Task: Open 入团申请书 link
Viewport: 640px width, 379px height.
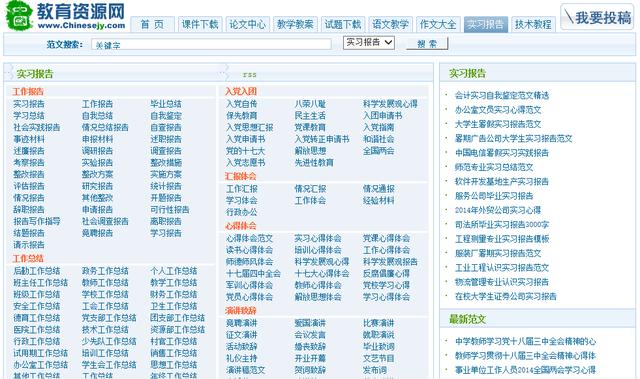Action: tap(382, 116)
